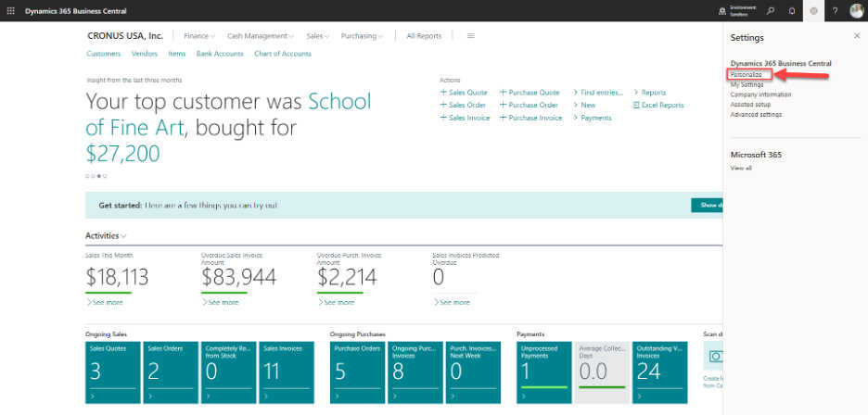Click the CRONUS USA, Inc. company name

pyautogui.click(x=125, y=36)
